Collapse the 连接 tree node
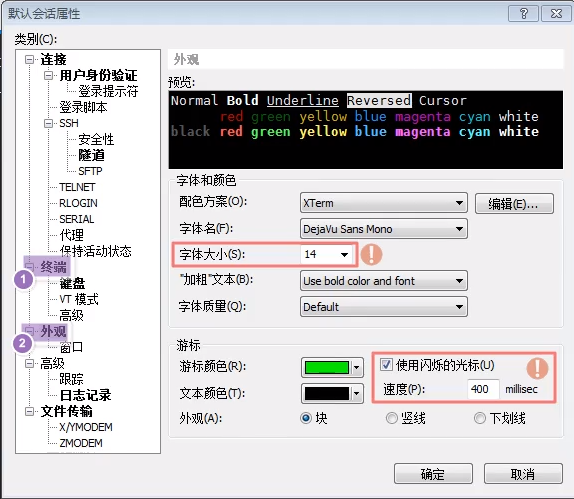 tap(30, 59)
